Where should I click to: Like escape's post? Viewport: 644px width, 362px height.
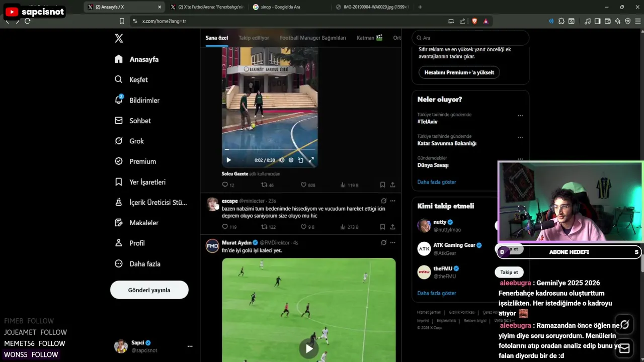[x=307, y=227]
